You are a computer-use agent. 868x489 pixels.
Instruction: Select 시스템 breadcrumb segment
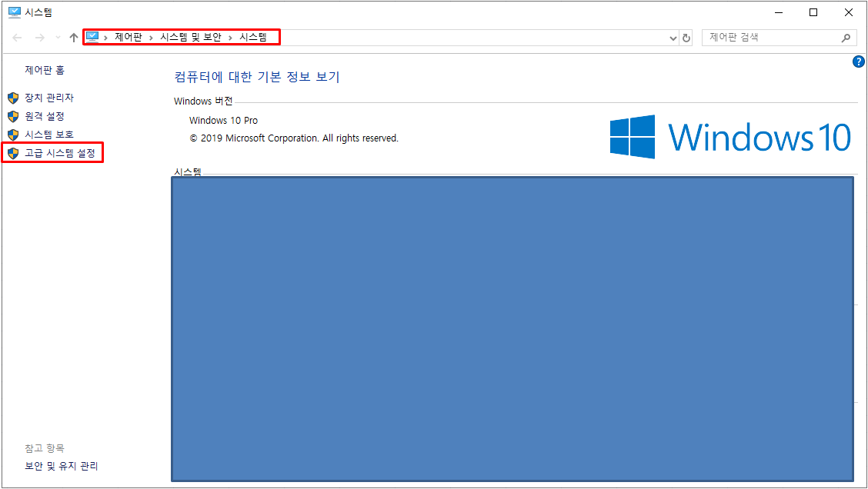253,37
